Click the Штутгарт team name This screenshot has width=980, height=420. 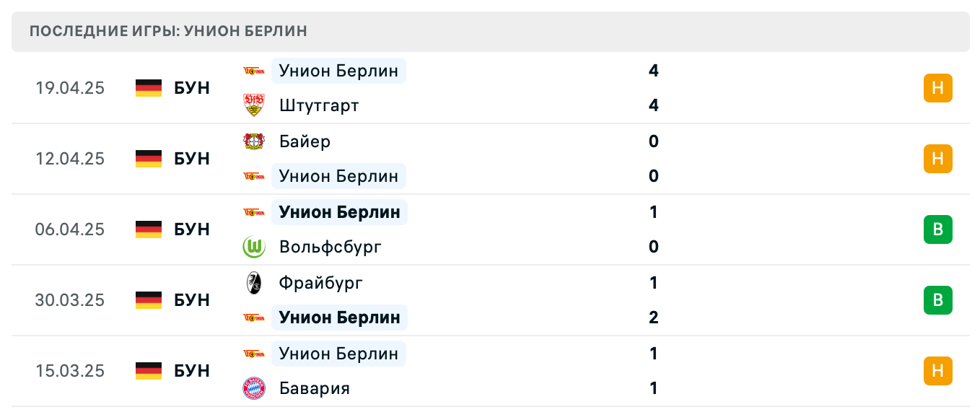pos(318,105)
